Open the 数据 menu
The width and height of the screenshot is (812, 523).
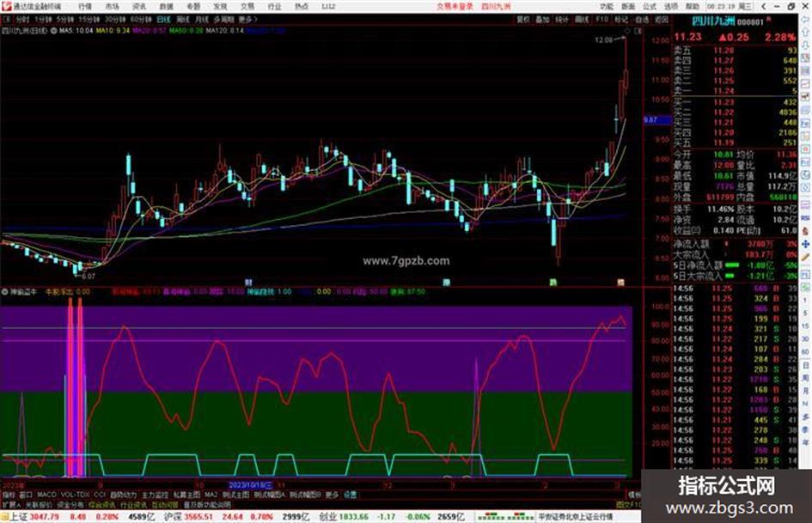point(166,7)
